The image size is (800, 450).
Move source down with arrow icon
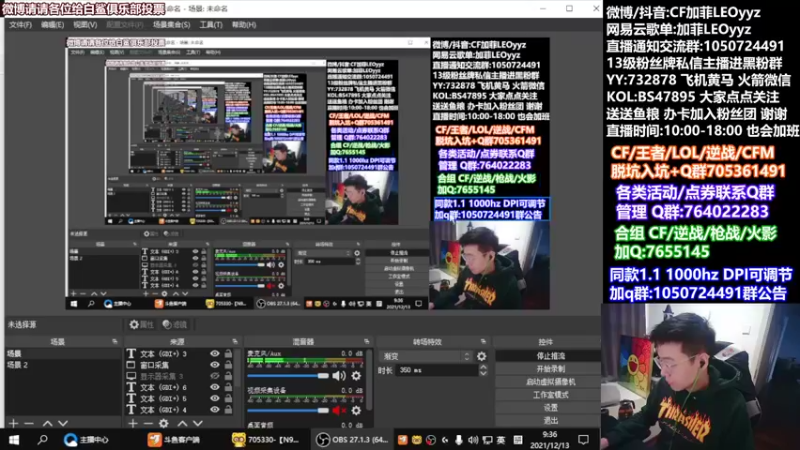[198, 423]
